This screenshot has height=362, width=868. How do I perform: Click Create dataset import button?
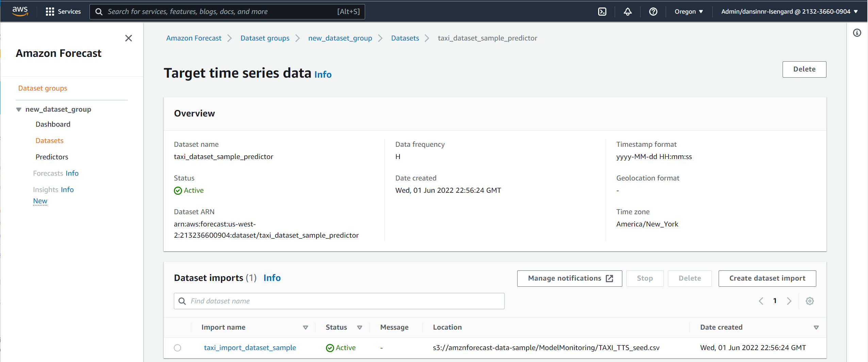(767, 279)
